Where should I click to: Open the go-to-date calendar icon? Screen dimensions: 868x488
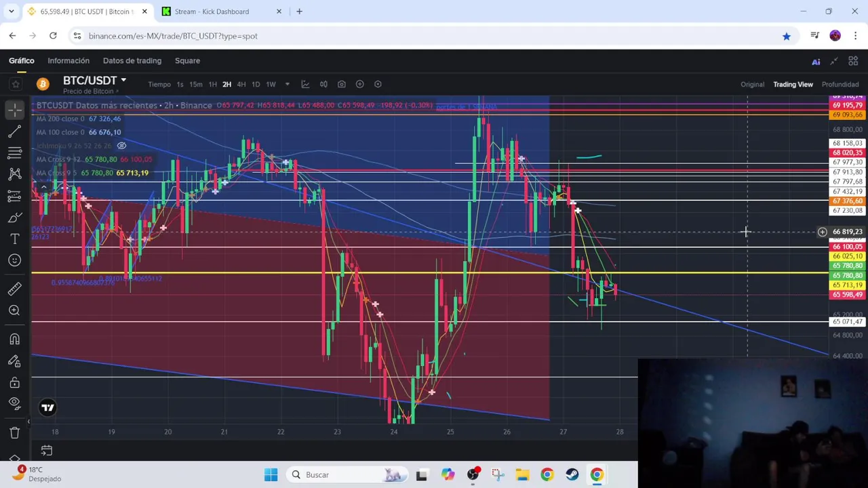click(x=46, y=450)
